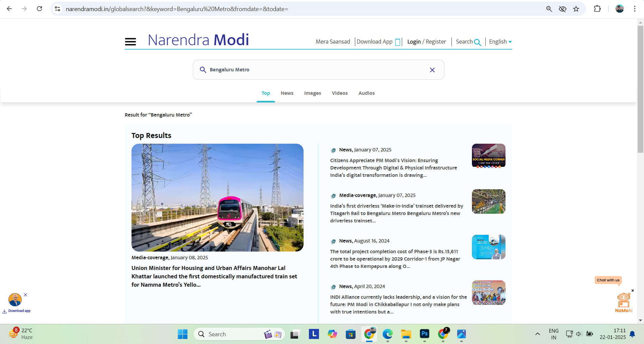Image resolution: width=644 pixels, height=344 pixels.
Task: Click the Search magnifier icon in header
Action: point(477,42)
